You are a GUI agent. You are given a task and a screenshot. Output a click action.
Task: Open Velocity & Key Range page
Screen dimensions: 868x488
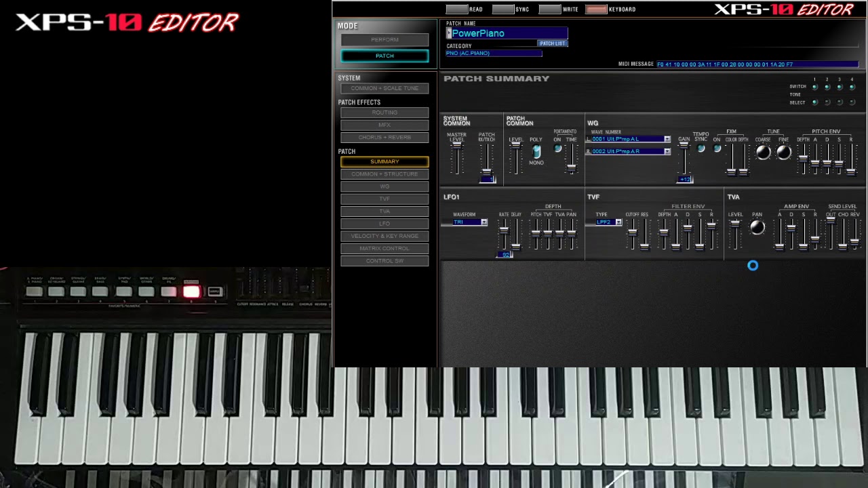384,236
